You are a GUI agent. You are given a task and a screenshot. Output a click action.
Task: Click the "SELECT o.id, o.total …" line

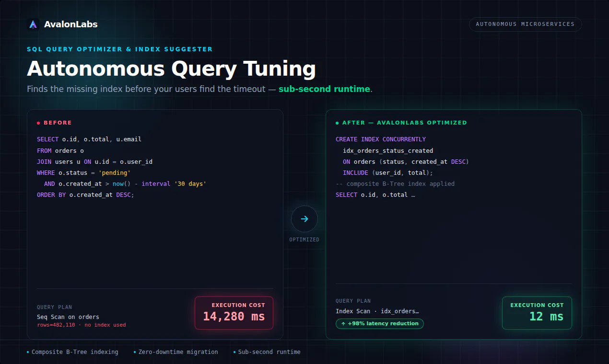(x=375, y=195)
